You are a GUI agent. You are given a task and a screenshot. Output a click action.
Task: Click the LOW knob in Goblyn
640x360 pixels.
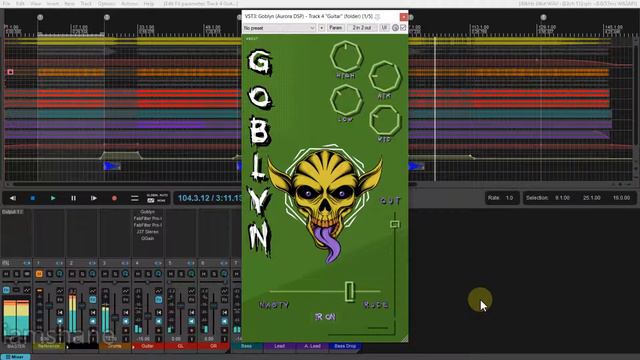click(x=346, y=100)
